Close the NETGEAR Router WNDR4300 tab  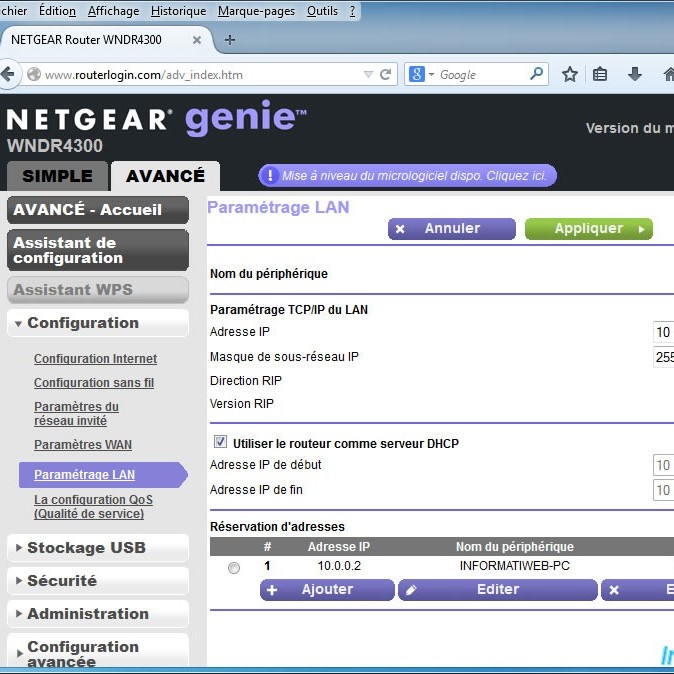197,40
